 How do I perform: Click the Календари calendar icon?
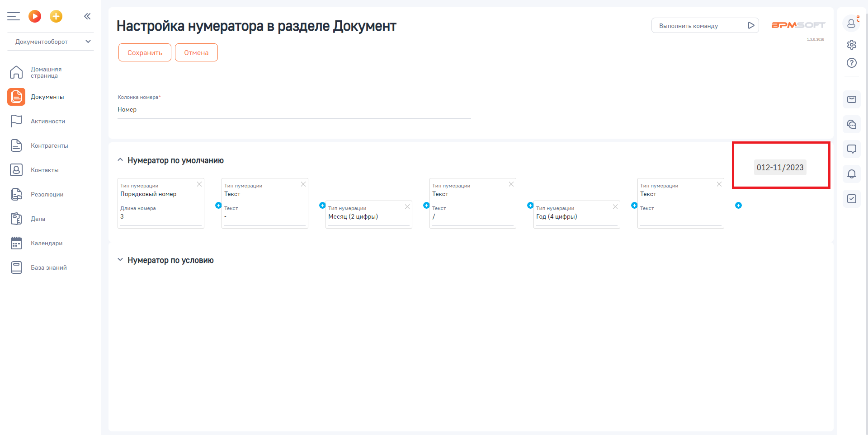[x=16, y=243]
